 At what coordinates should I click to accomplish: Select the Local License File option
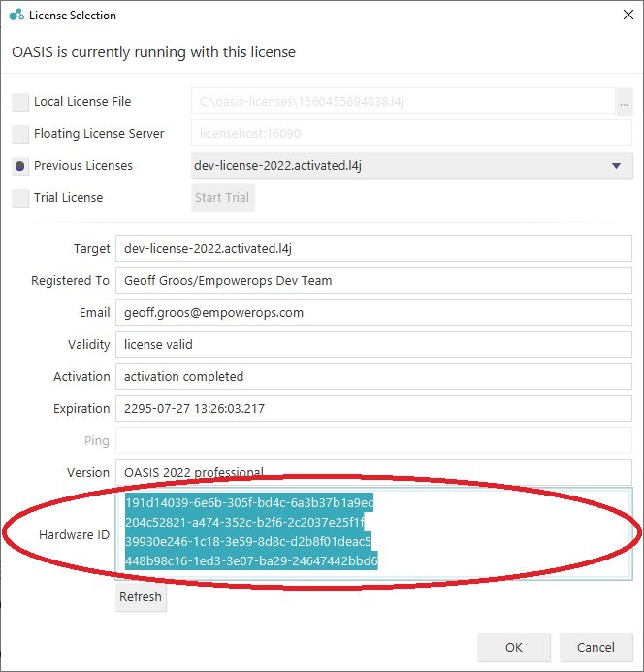(x=20, y=102)
